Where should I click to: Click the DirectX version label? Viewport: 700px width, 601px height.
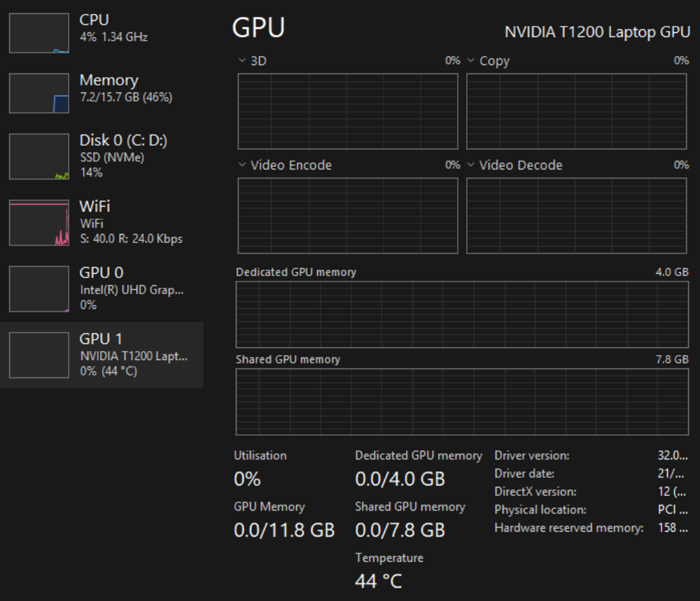click(x=535, y=492)
